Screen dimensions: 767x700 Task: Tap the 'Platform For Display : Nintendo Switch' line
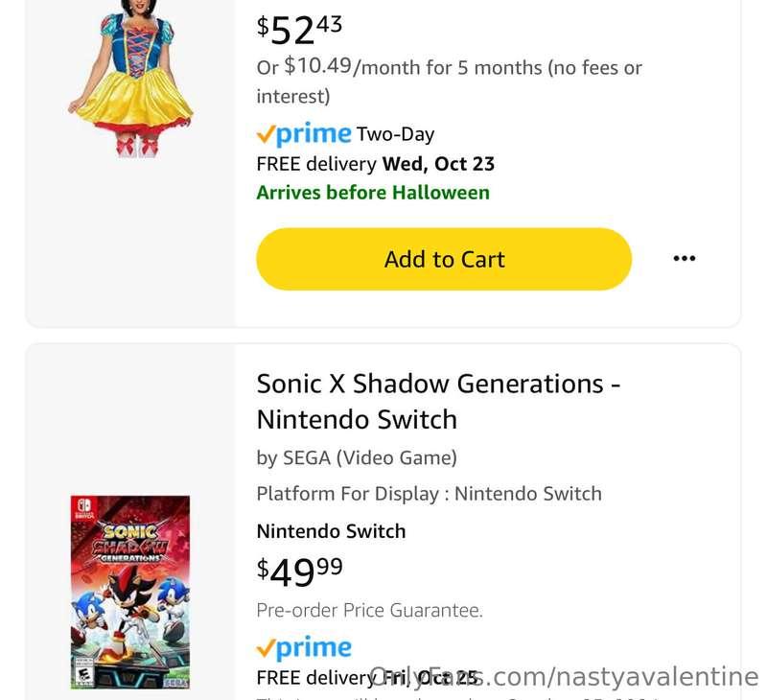(x=429, y=494)
